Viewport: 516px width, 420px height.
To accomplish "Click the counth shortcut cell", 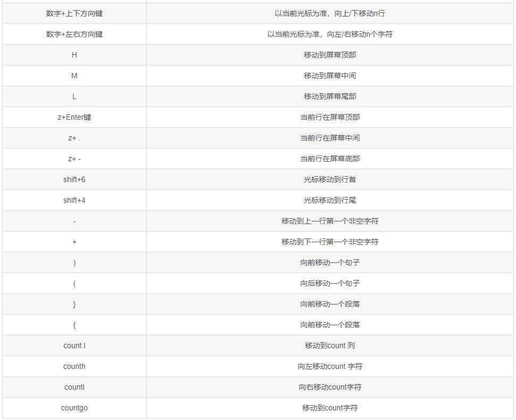I will click(74, 366).
